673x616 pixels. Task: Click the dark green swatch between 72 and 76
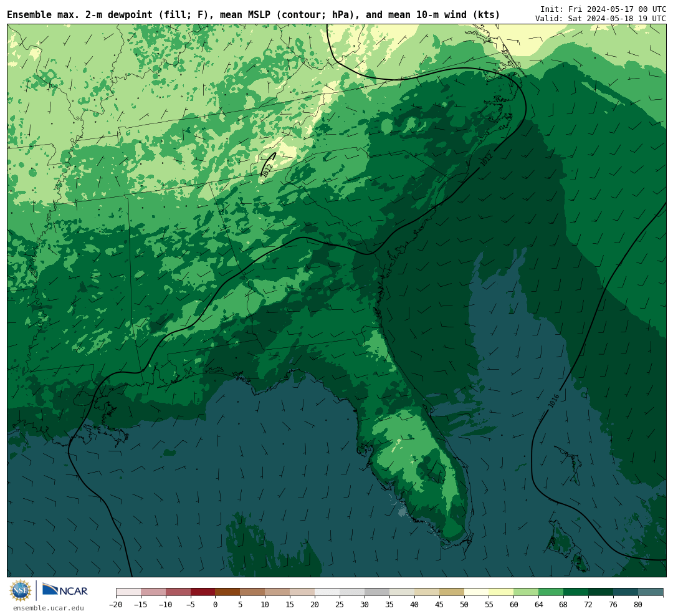[601, 592]
